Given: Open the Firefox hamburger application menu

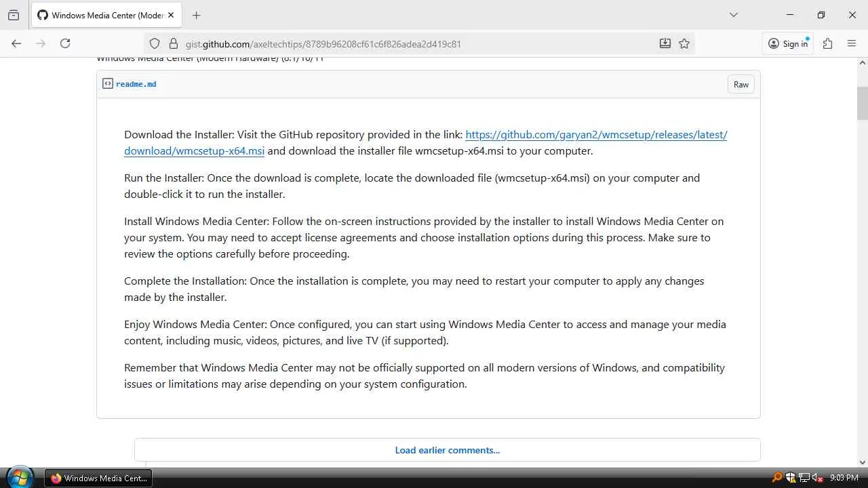Looking at the screenshot, I should click(x=852, y=43).
